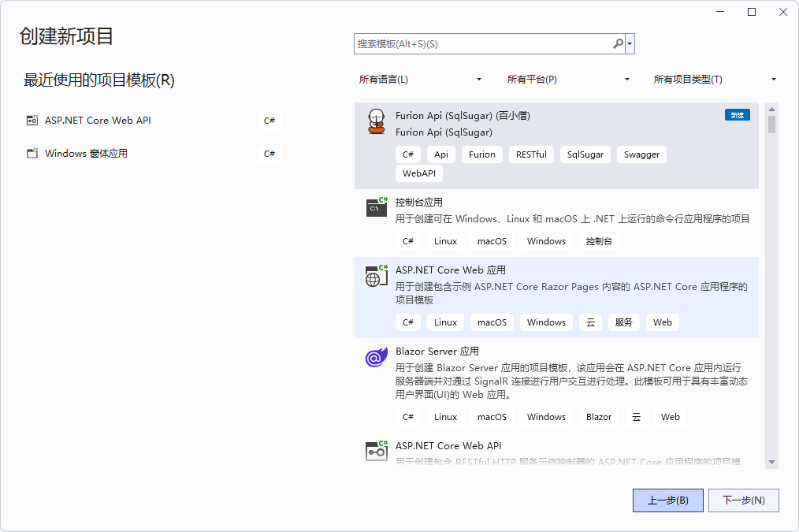
Task: Click the Blazor Server purple icon
Action: click(377, 357)
